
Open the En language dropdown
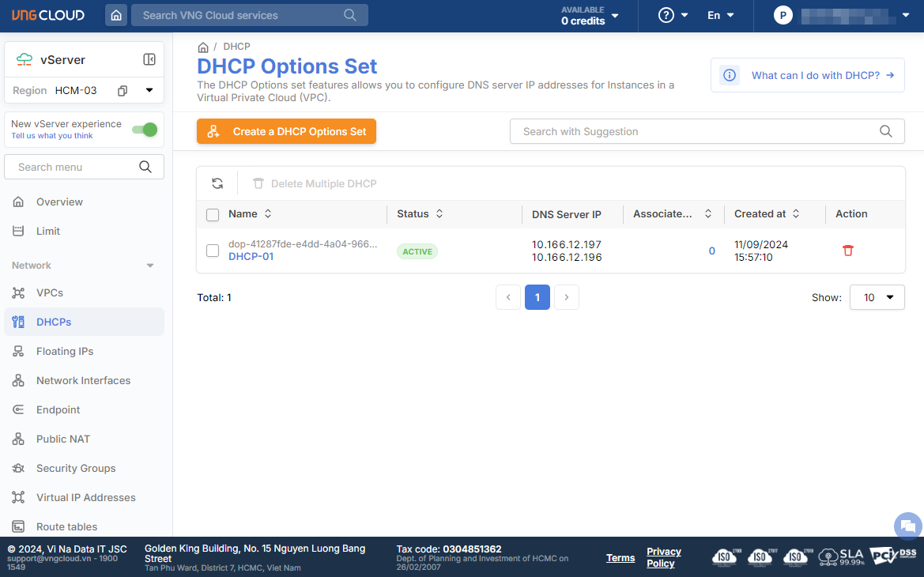pyautogui.click(x=720, y=16)
